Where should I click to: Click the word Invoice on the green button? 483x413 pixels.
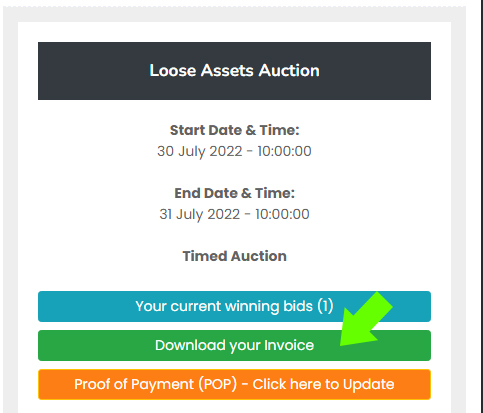(289, 345)
